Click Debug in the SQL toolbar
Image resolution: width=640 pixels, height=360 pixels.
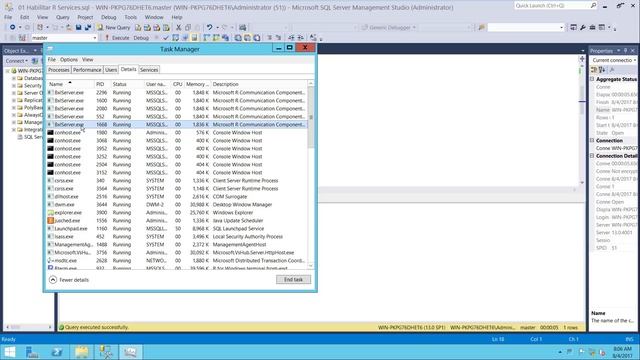pyautogui.click(x=141, y=38)
